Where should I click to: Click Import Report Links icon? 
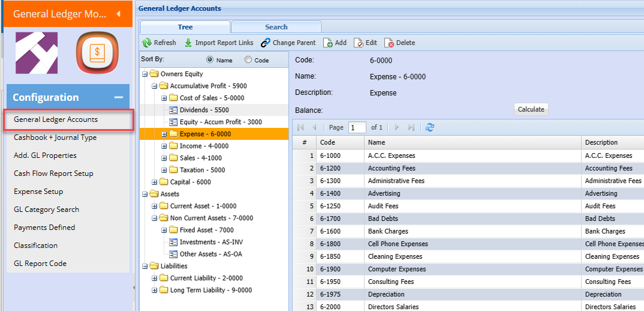point(188,43)
